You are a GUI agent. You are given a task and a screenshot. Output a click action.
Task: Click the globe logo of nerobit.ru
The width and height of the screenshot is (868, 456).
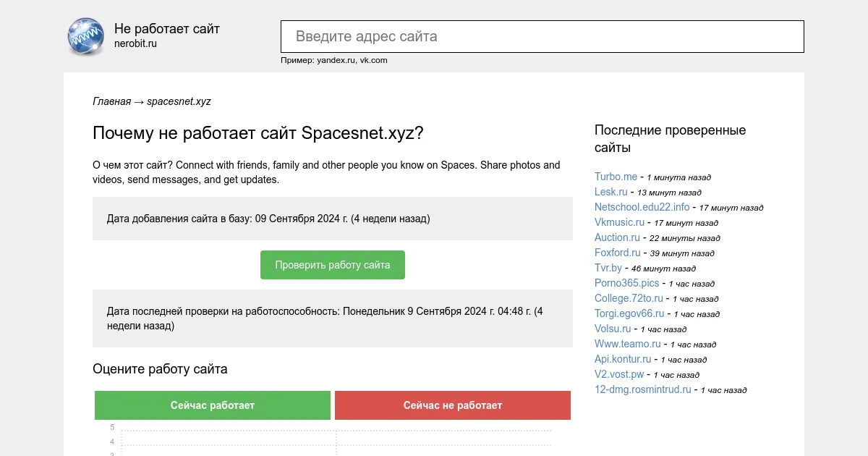[x=85, y=36]
